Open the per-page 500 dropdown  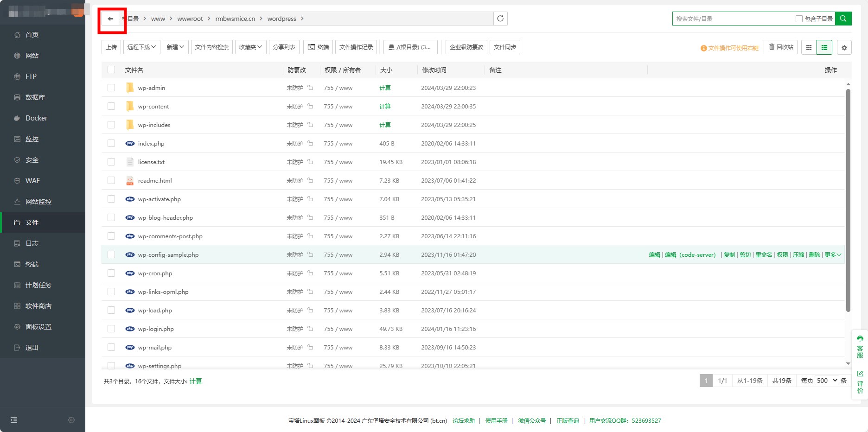pyautogui.click(x=827, y=381)
